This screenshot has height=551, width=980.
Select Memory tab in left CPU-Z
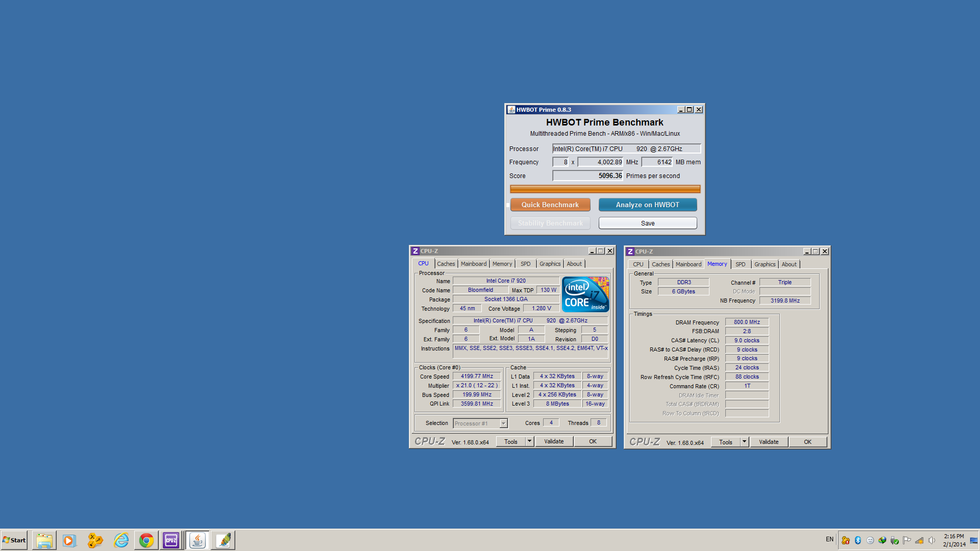(x=502, y=264)
